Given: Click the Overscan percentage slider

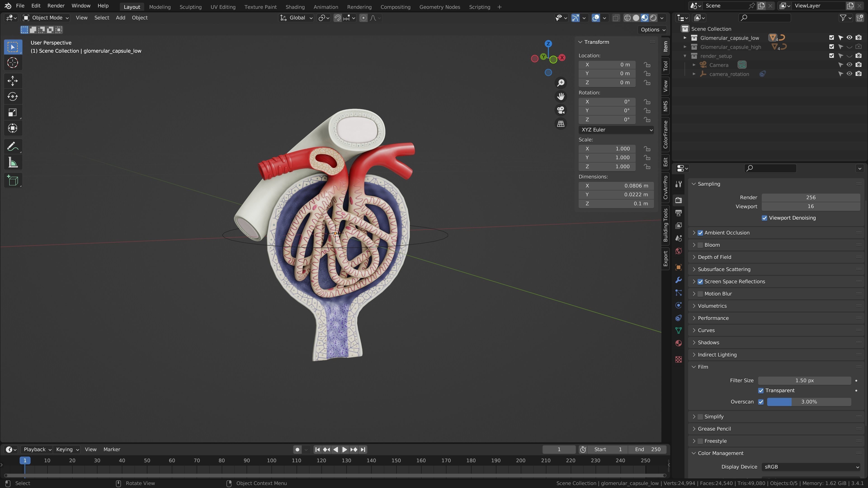Looking at the screenshot, I should tap(809, 402).
